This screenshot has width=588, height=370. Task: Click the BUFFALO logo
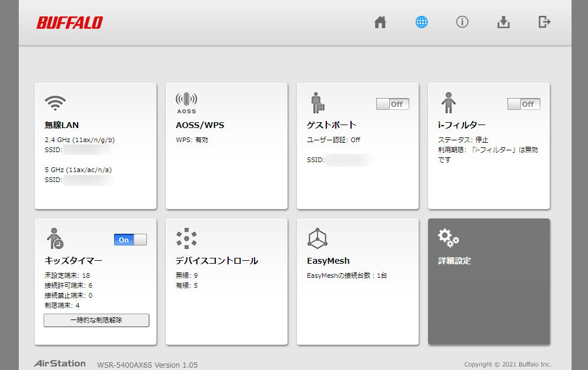coord(70,23)
